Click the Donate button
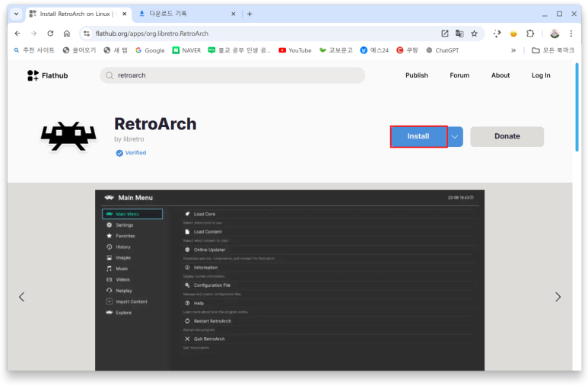Screen dimensions: 588x385 (507, 136)
